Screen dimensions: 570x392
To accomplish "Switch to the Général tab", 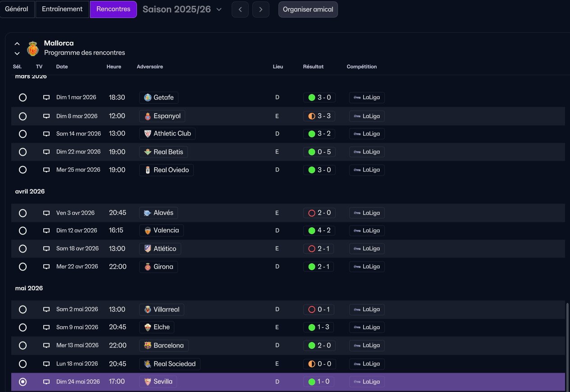I will [16, 9].
